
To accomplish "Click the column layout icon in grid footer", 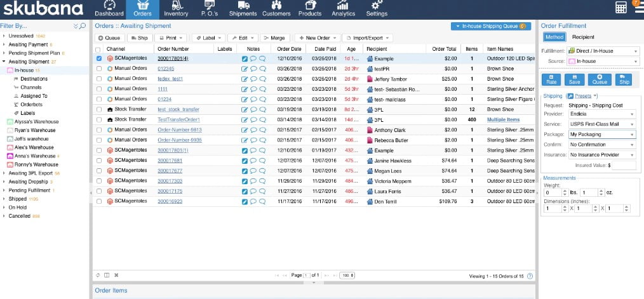I will pyautogui.click(x=107, y=275).
